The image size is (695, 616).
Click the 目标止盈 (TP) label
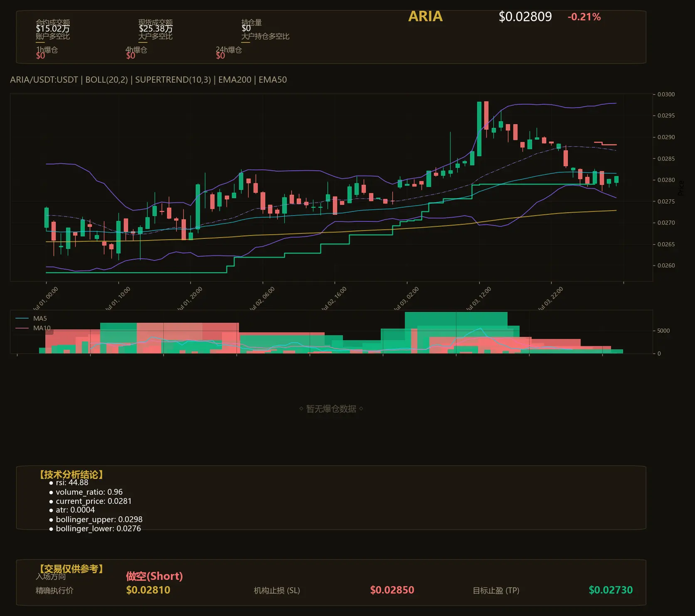[496, 590]
